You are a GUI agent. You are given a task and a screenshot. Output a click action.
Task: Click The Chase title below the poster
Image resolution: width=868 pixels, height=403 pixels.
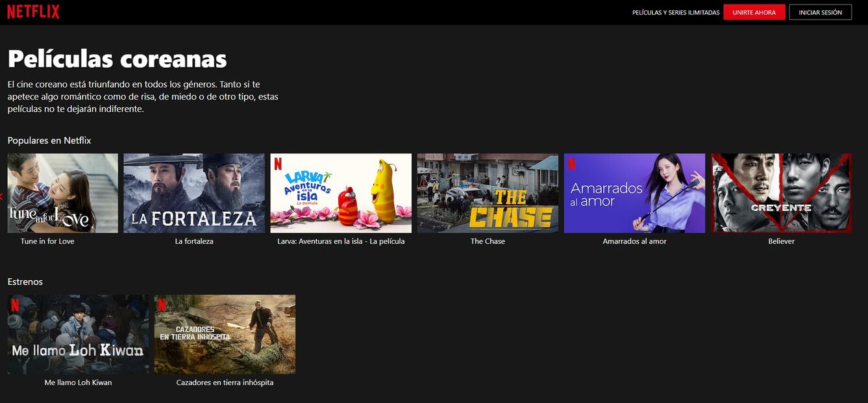click(x=488, y=241)
